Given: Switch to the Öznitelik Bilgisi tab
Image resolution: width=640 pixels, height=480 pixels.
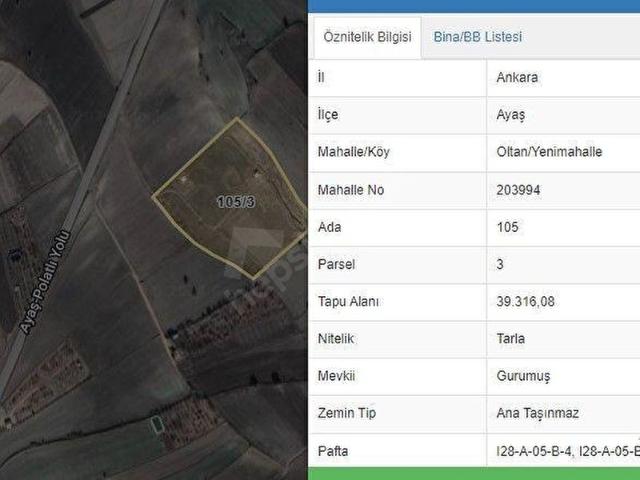Looking at the screenshot, I should tap(367, 37).
